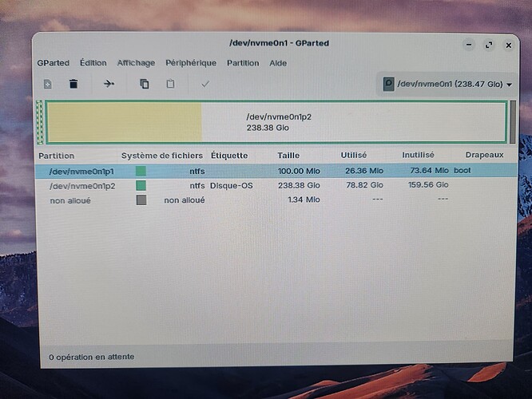Viewport: 532px width, 399px height.
Task: Select unallocated gray block in disk map
Action: pos(513,122)
